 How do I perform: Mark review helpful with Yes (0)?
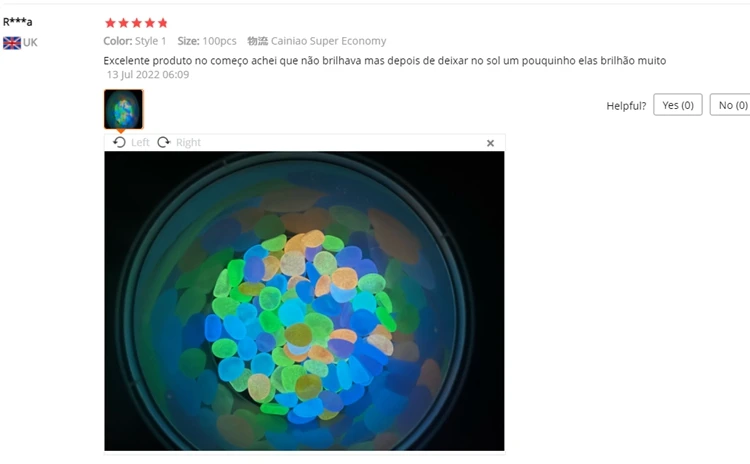pos(678,105)
